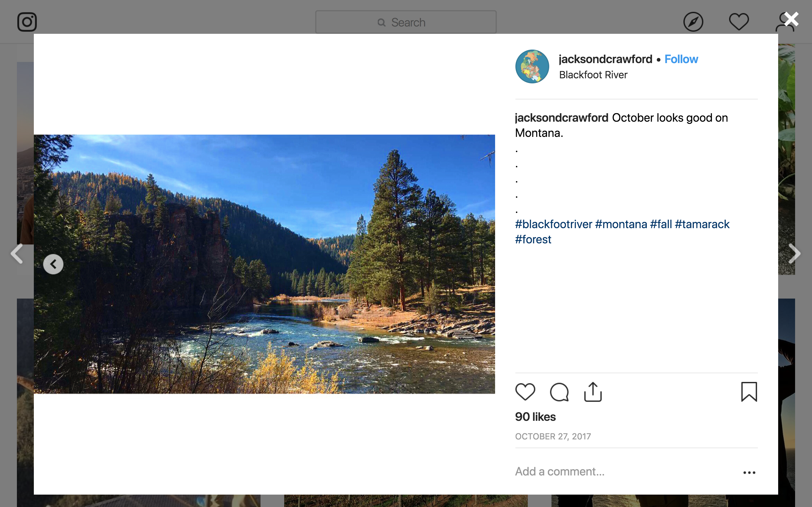This screenshot has width=812, height=507.
Task: View the 90 likes list
Action: 535,417
